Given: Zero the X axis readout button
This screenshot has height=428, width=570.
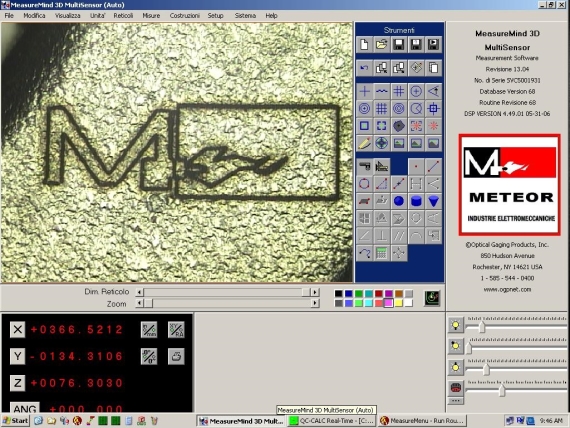Looking at the screenshot, I should click(17, 329).
